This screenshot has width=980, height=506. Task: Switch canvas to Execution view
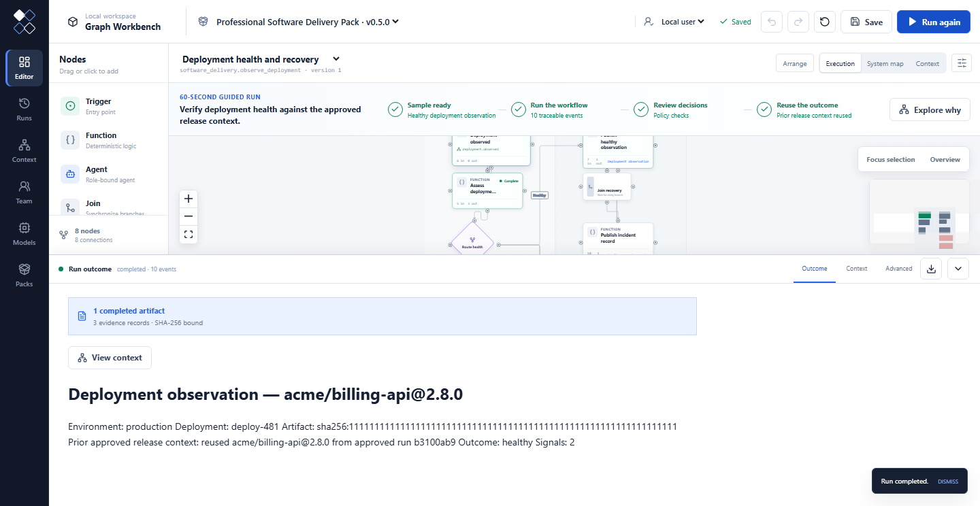[x=840, y=63]
